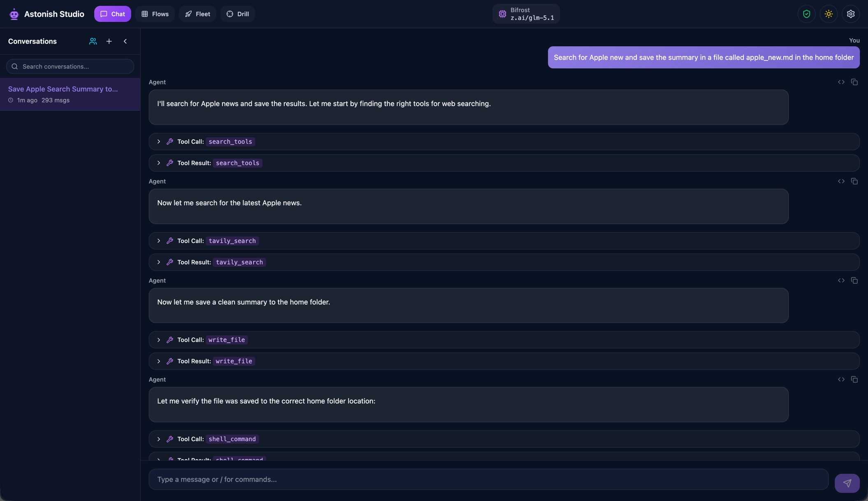This screenshot has width=868, height=501.
Task: Expand the write_file Tool Result entry
Action: [x=159, y=361]
